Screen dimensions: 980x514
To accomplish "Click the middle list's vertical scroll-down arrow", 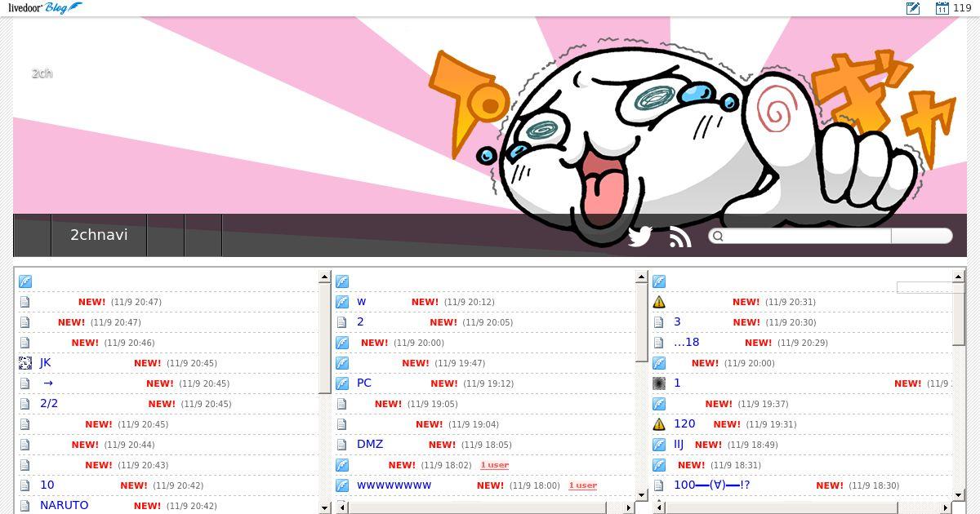I will tap(641, 494).
